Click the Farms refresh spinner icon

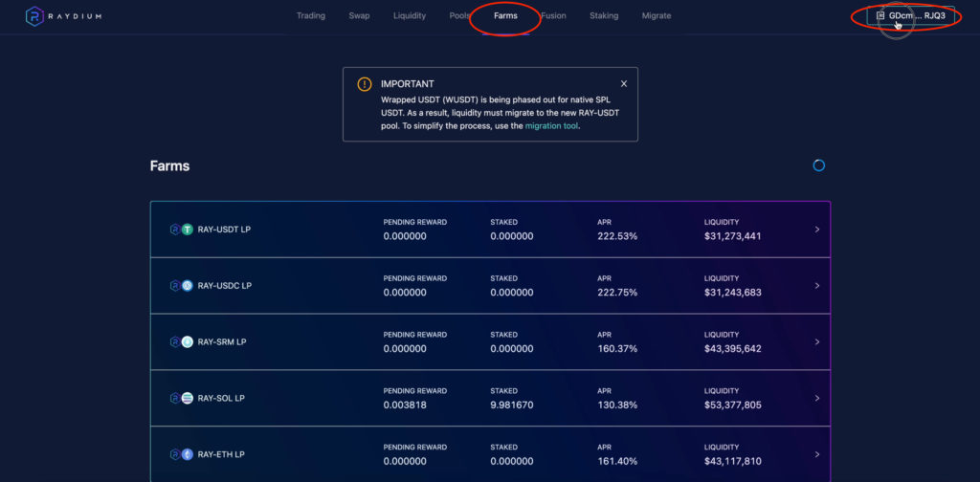coord(819,165)
